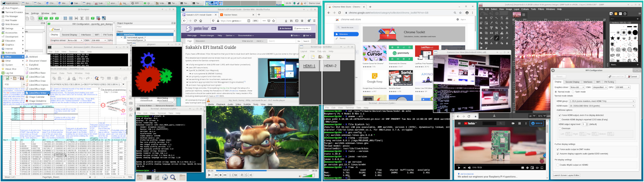Select the Bucket Fill tool in GIMP

tap(481, 38)
